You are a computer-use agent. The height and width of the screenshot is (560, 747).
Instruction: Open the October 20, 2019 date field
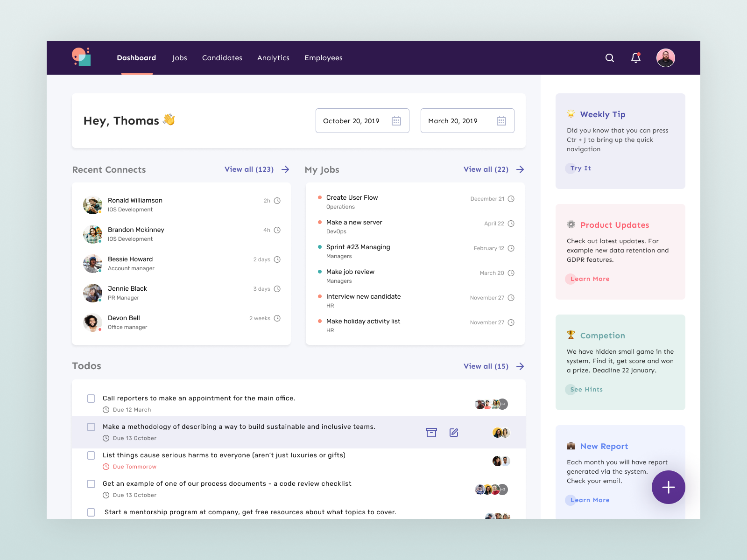click(362, 121)
